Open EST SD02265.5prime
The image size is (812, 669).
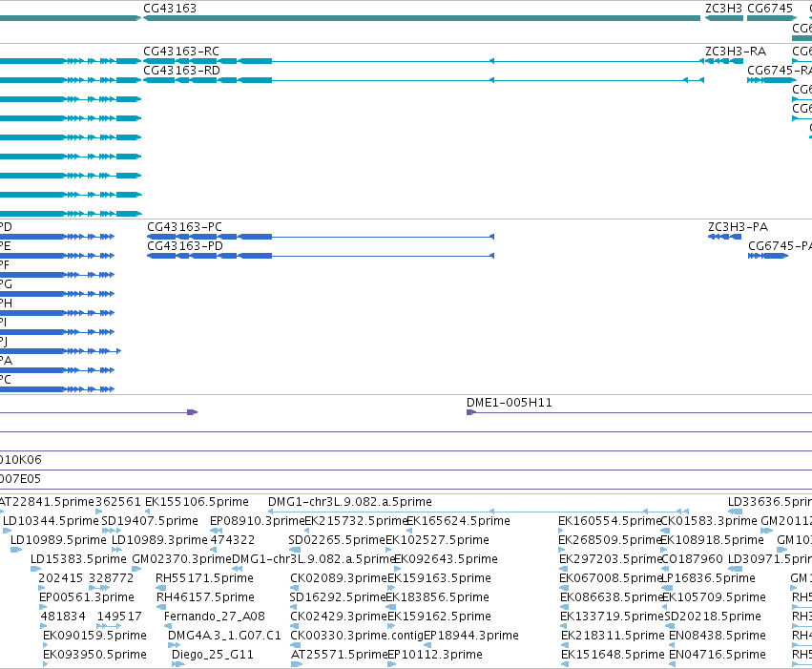pyautogui.click(x=337, y=540)
